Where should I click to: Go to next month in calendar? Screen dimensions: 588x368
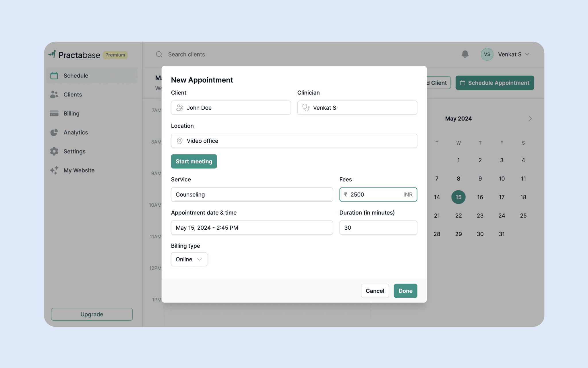(530, 119)
